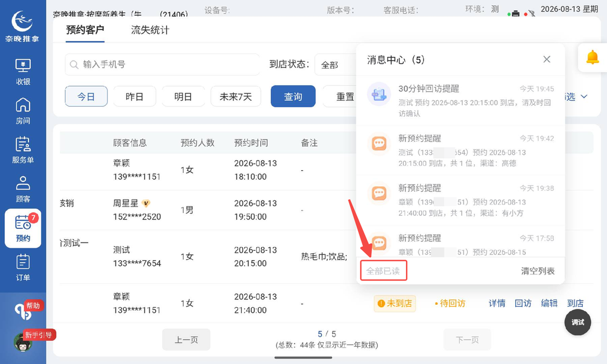This screenshot has height=364, width=607.
Task: Open the 今天 17:58 新预约提醒 message
Action: click(460, 241)
